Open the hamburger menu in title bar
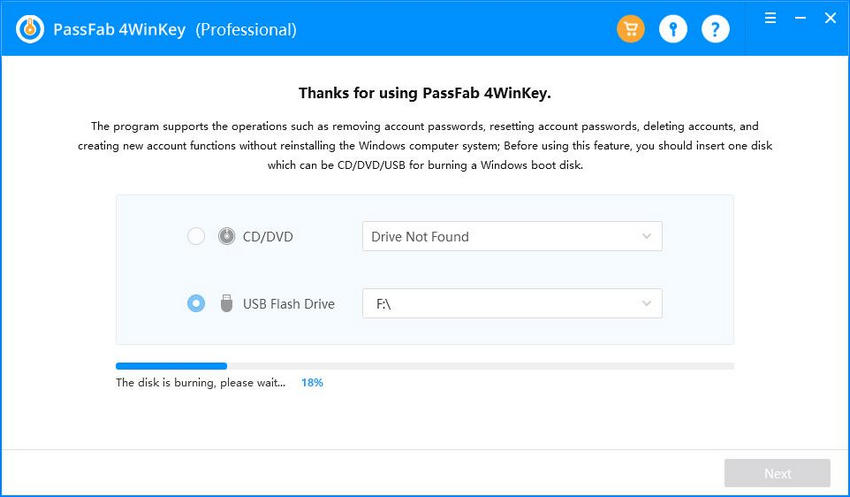The width and height of the screenshot is (850, 497). tap(770, 18)
